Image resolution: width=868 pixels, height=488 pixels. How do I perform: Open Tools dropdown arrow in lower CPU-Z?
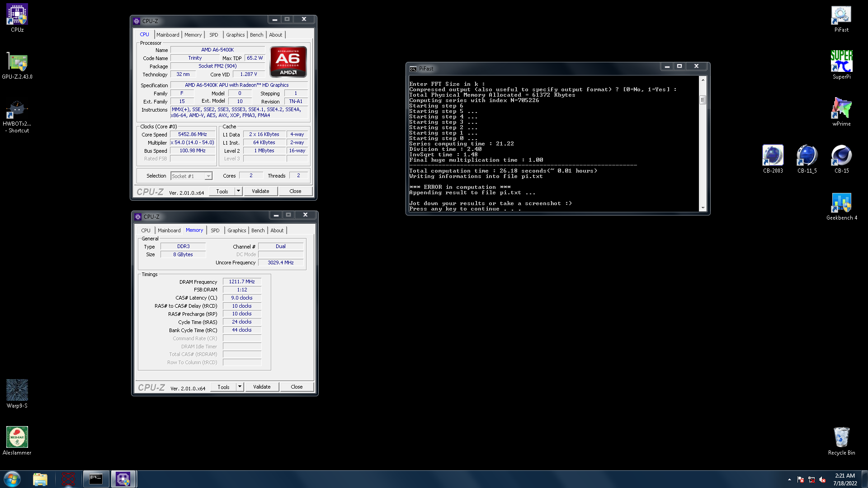click(x=240, y=387)
